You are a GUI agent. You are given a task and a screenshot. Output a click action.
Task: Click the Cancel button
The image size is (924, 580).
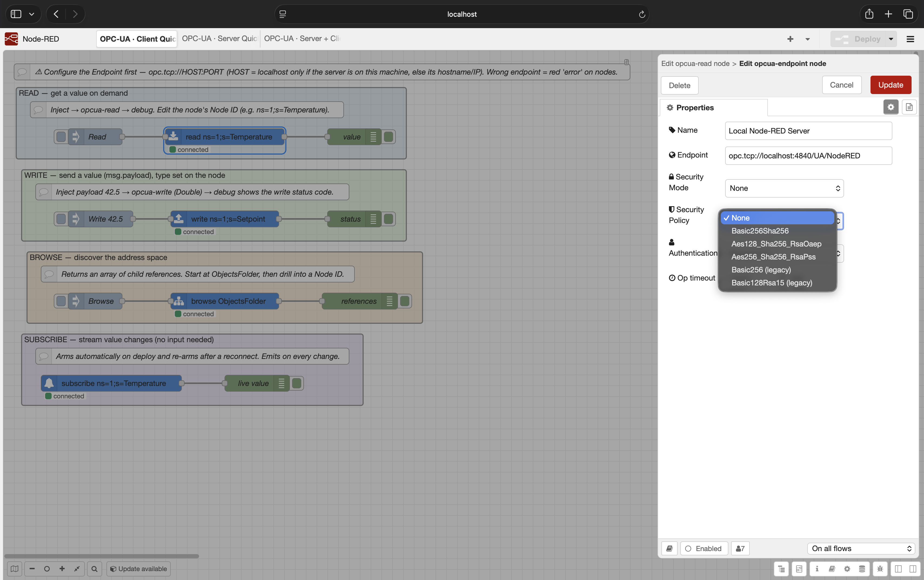pyautogui.click(x=841, y=85)
